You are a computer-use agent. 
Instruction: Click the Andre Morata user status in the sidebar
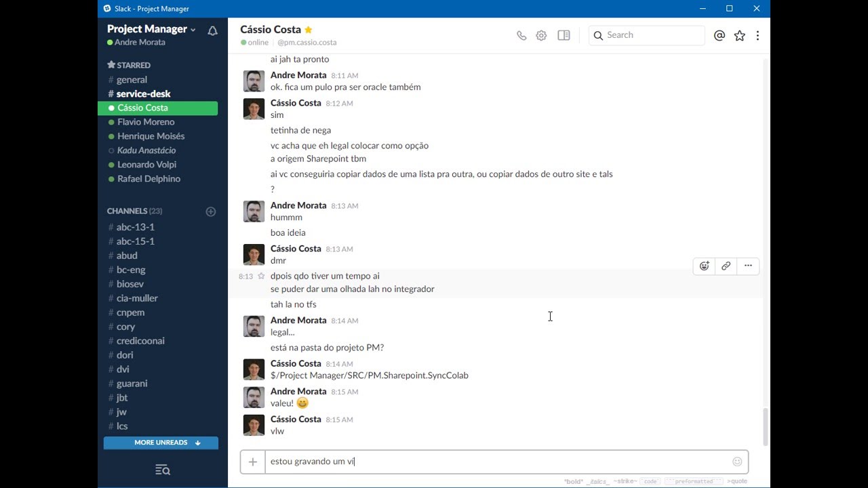136,43
